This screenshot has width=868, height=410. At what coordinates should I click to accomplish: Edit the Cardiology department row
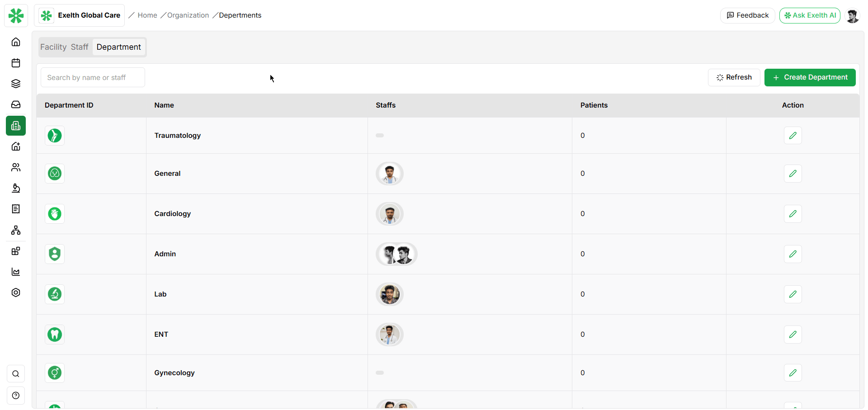pyautogui.click(x=793, y=214)
